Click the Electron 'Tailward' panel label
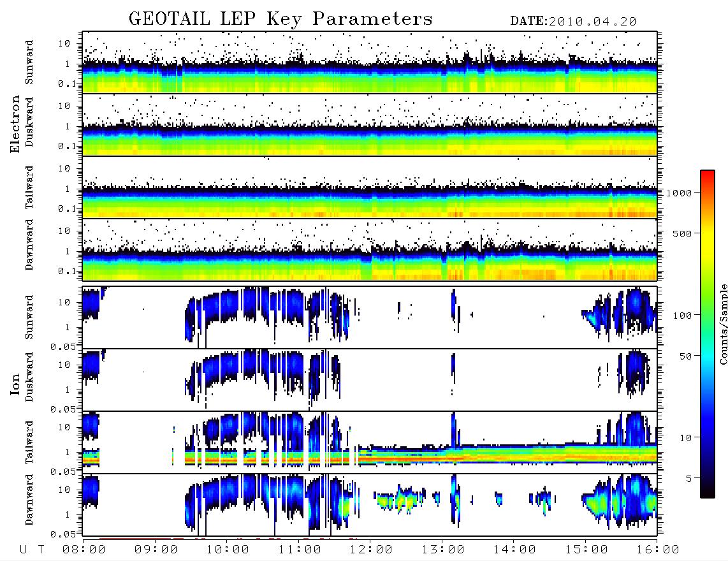 pos(29,187)
